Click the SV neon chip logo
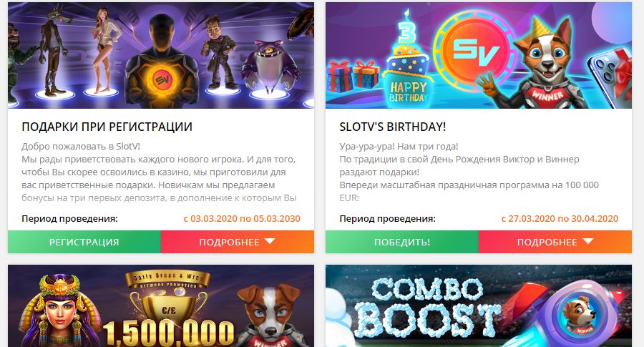 tap(474, 51)
